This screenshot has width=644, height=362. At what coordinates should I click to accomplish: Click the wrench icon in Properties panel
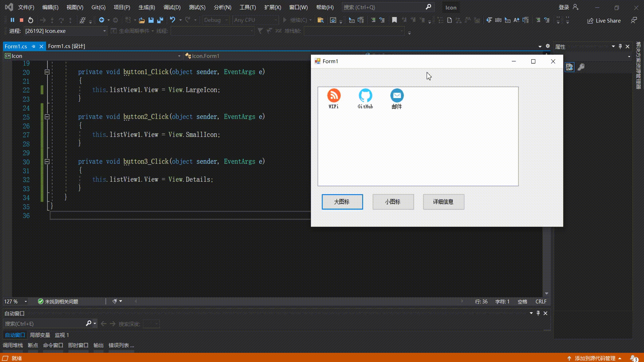(x=581, y=67)
